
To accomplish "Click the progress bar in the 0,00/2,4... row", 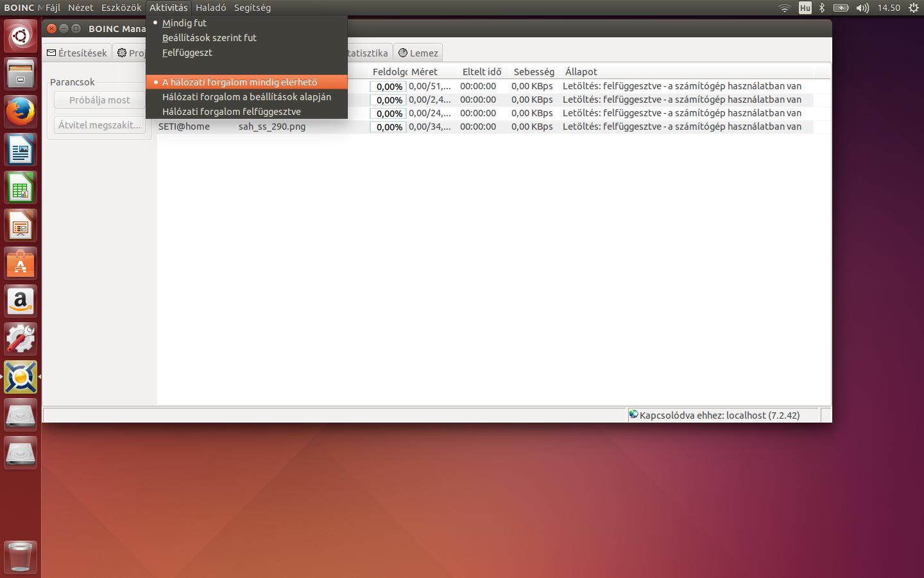I will click(x=388, y=100).
